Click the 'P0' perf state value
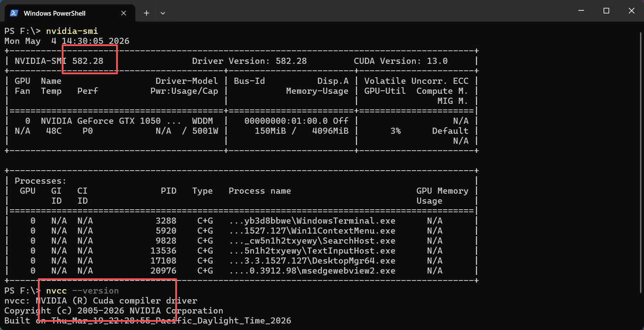The image size is (644, 330). pos(88,131)
